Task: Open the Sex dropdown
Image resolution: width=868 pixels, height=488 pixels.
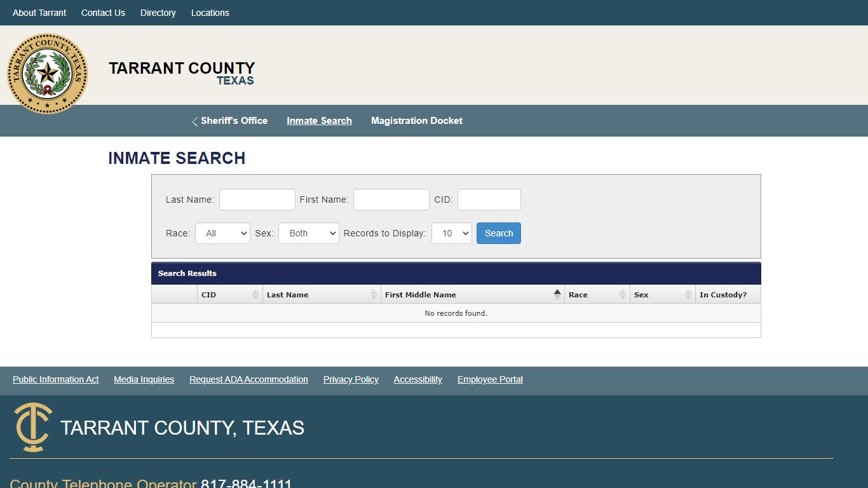Action: pyautogui.click(x=309, y=233)
